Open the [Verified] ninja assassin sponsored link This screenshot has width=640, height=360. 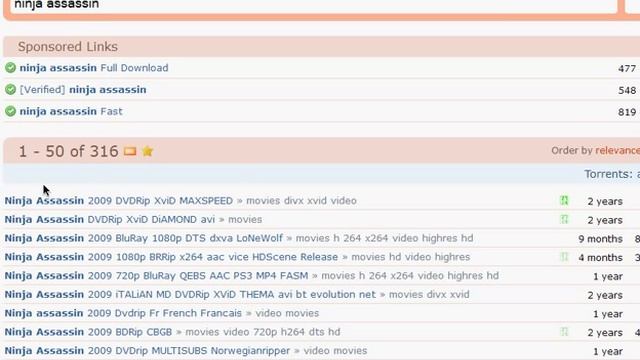point(83,89)
